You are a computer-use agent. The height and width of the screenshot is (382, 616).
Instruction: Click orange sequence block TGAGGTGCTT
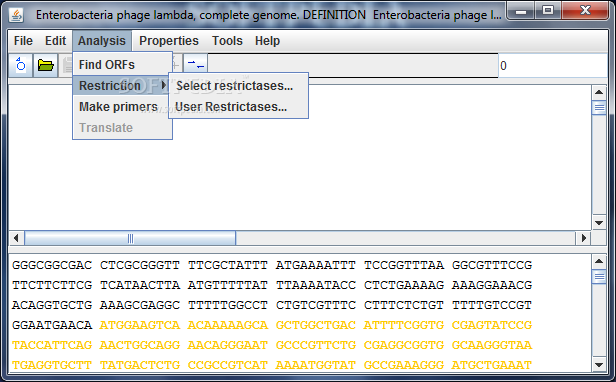pos(52,365)
